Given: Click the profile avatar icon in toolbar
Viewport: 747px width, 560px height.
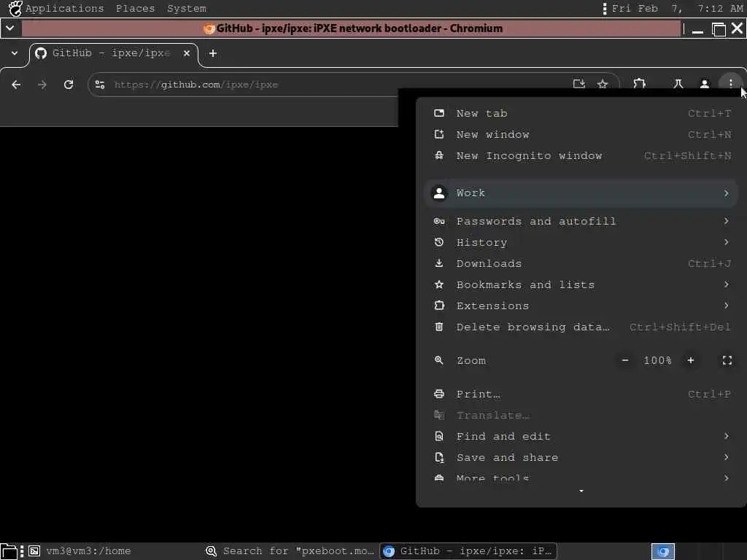Looking at the screenshot, I should pos(704,85).
